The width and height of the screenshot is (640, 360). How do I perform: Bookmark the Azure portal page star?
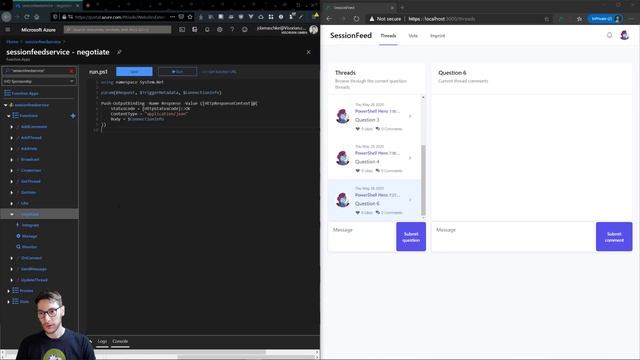click(x=190, y=17)
